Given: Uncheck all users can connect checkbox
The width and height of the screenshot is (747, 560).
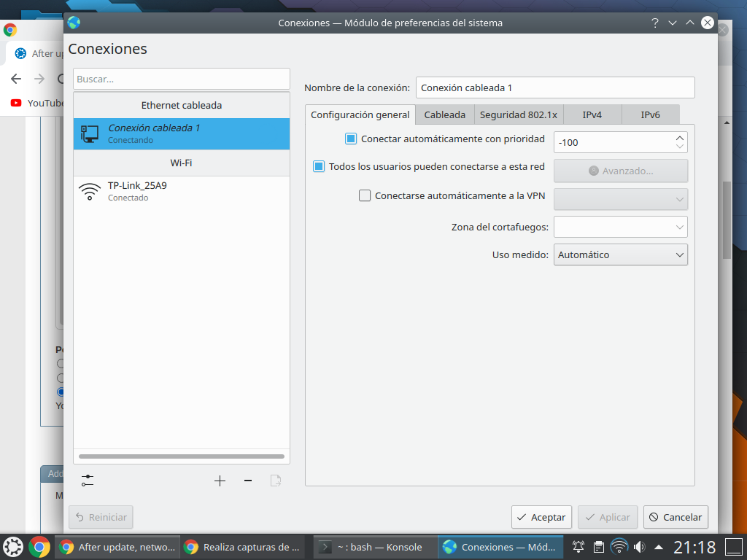Looking at the screenshot, I should point(319,166).
